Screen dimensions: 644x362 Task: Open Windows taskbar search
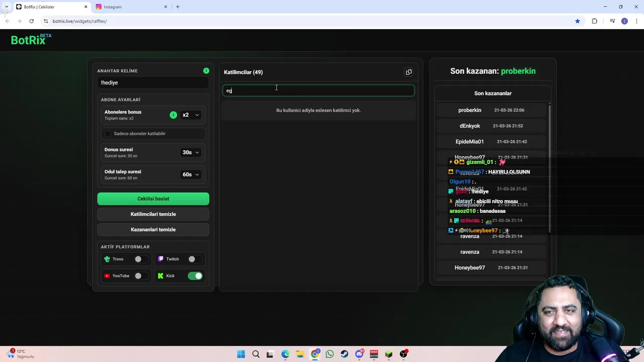pos(256,354)
